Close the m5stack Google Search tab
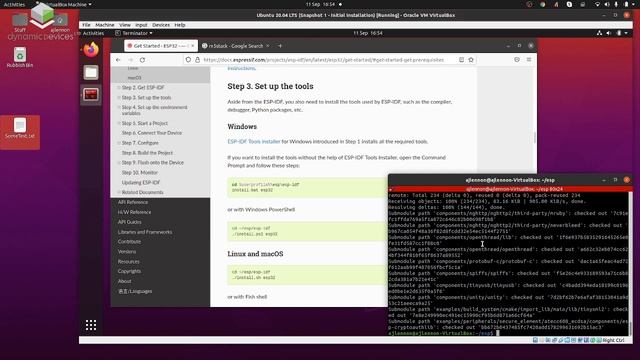The width and height of the screenshot is (640, 360). [x=268, y=46]
